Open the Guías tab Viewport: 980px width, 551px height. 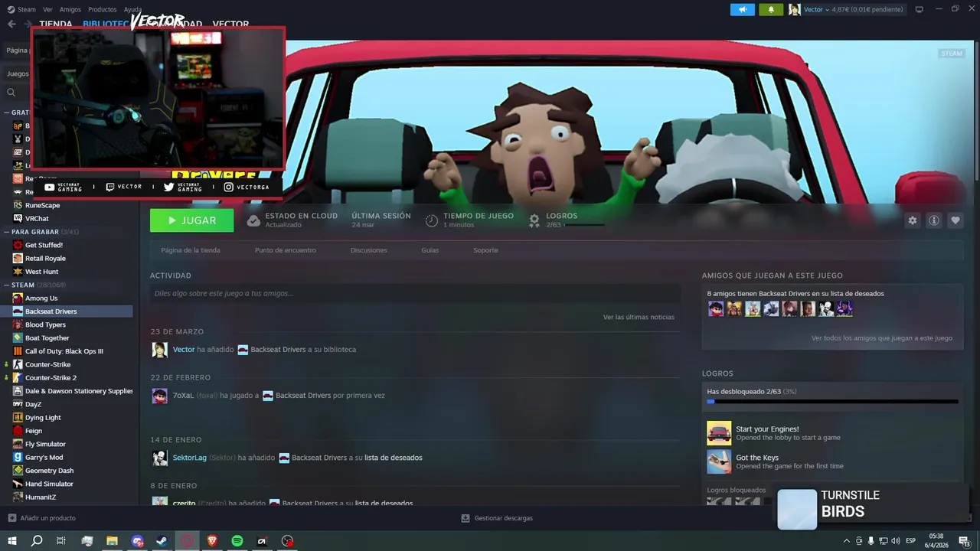pyautogui.click(x=430, y=250)
